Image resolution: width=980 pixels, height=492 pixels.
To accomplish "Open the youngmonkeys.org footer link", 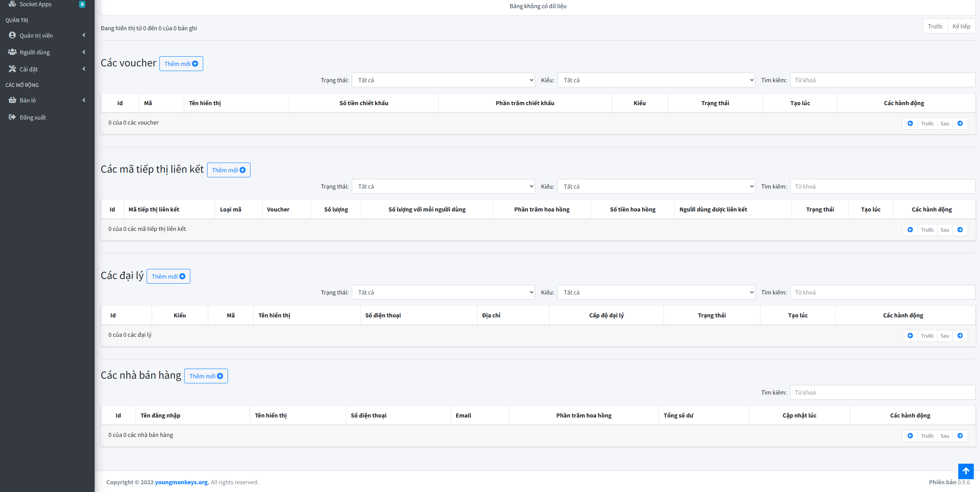I will click(x=181, y=482).
